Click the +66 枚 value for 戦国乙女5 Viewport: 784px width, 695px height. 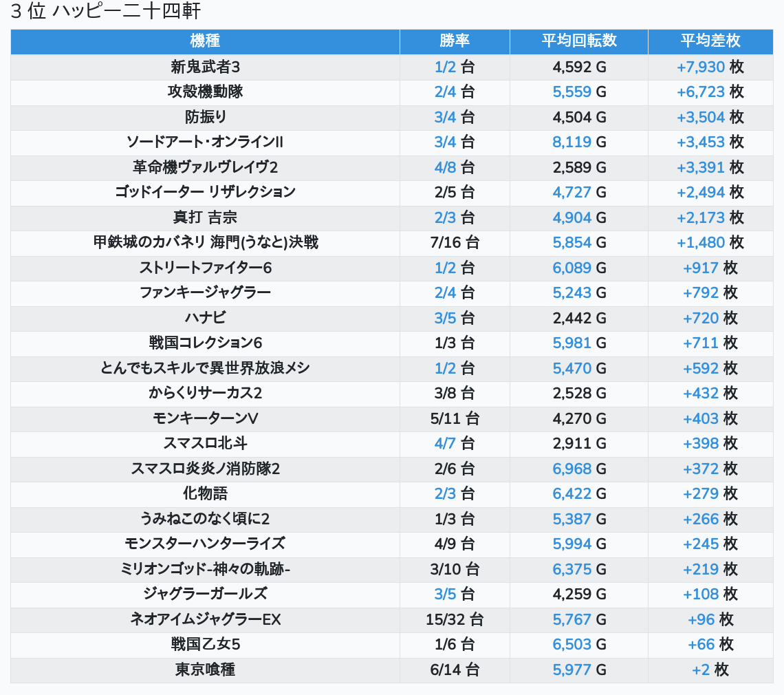(x=710, y=645)
